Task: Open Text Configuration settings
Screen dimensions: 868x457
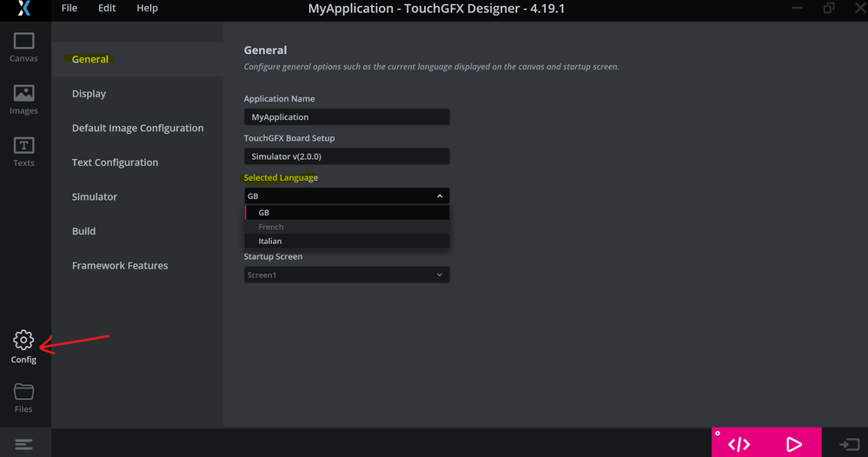Action: click(x=137, y=162)
